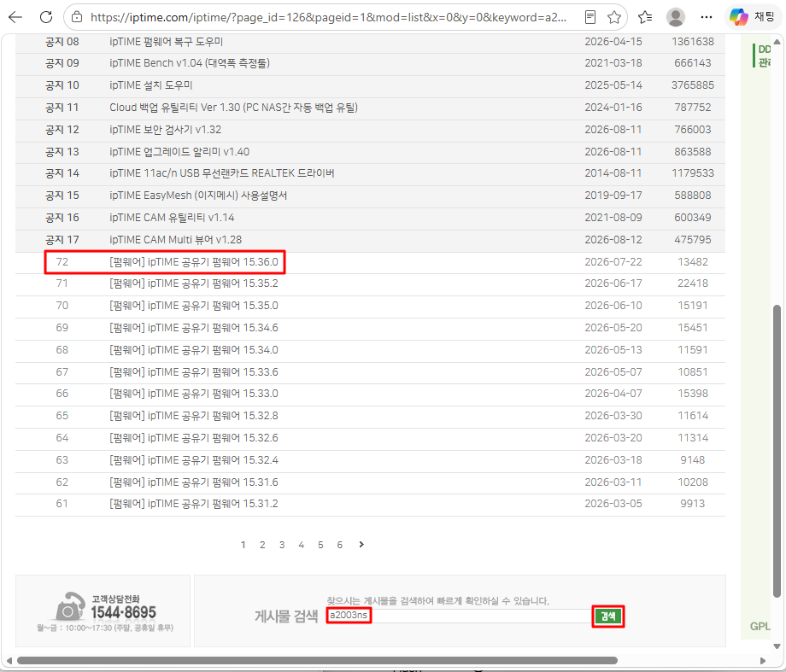Open firmware 15.34.6 post
This screenshot has height=672, width=786.
coord(193,328)
